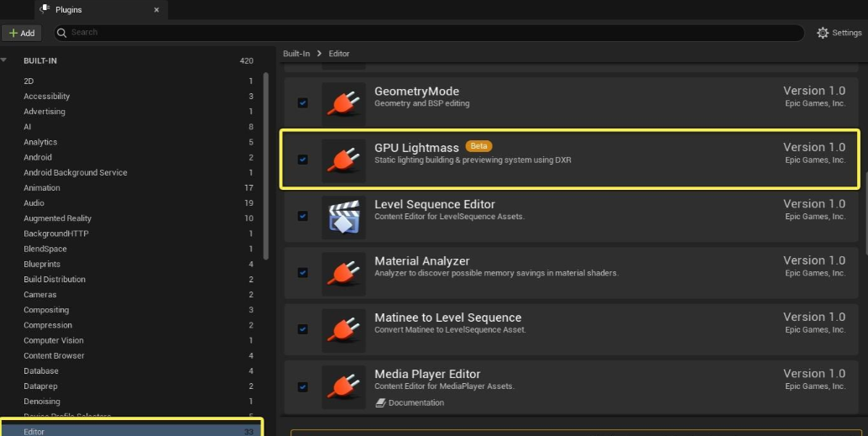This screenshot has height=436, width=868.
Task: Collapse the BUILT-IN category tree
Action: (5, 60)
